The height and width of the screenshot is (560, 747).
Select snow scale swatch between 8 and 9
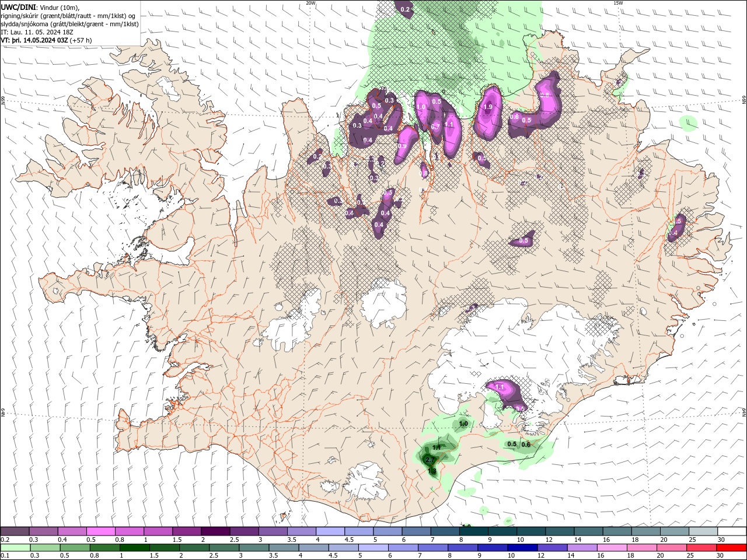(x=474, y=531)
